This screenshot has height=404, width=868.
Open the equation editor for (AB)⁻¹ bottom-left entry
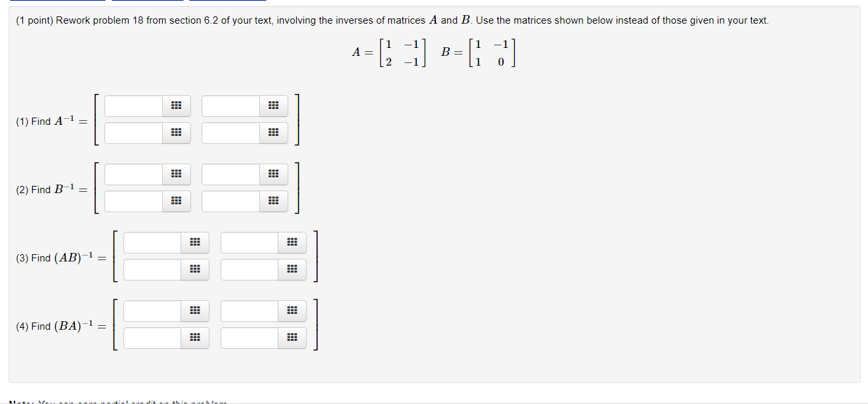click(x=194, y=269)
